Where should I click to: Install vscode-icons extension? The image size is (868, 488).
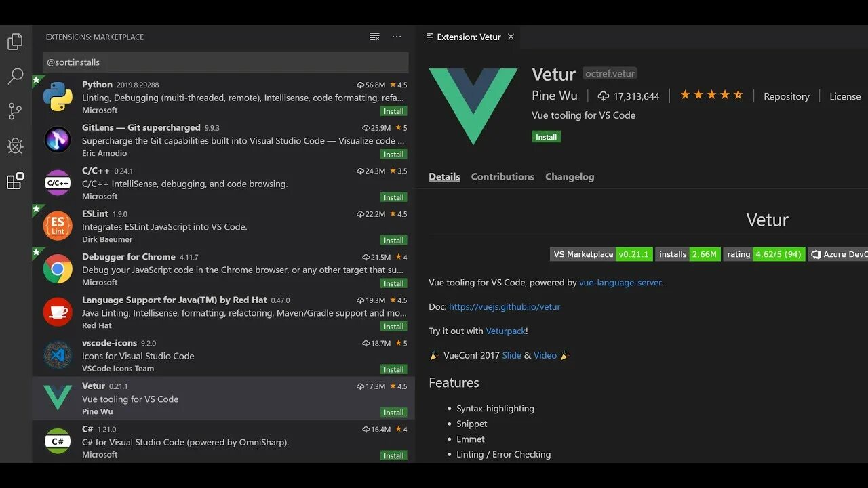coord(393,369)
